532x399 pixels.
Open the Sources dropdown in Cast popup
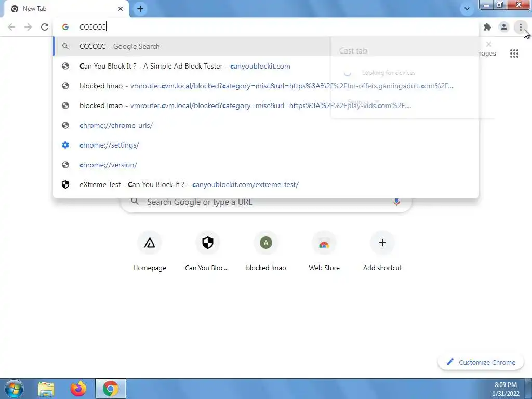pos(363,102)
